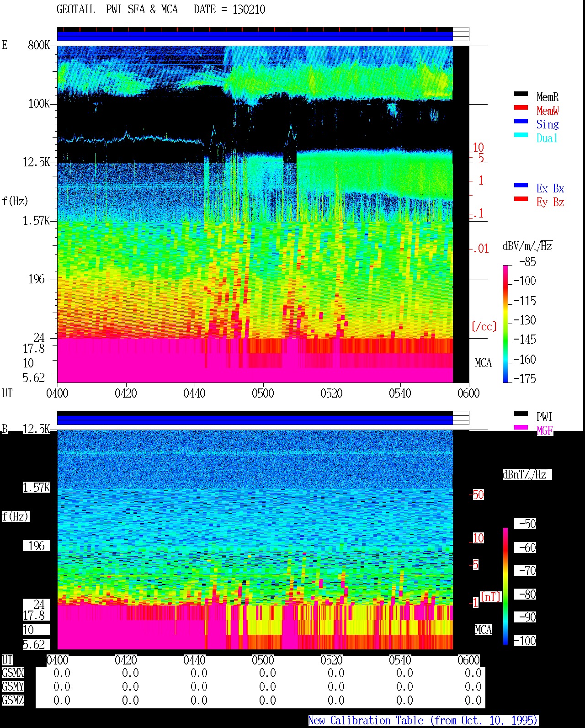The height and width of the screenshot is (728, 585).
Task: Select the red "[/cc]" density unit label
Action: pyautogui.click(x=484, y=326)
